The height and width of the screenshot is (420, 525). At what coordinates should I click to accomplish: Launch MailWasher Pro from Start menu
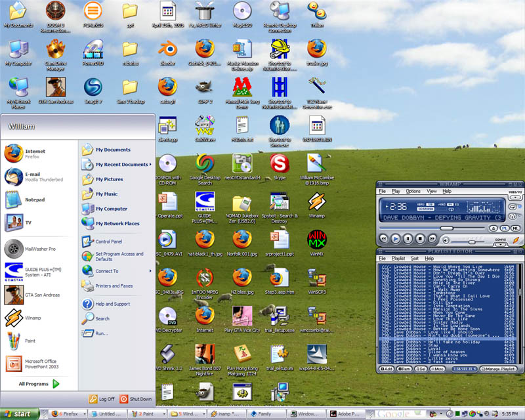(x=37, y=249)
